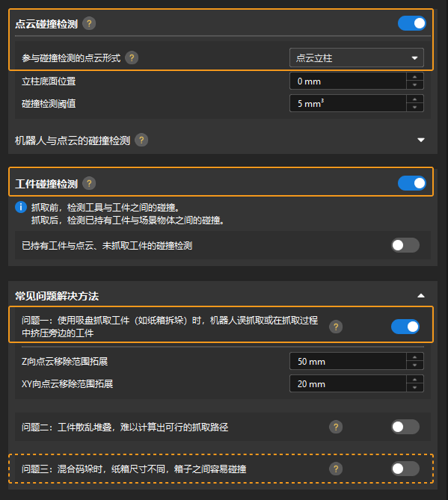Viewport: 448px width, 500px height.
Task: Open the 点云立柱 dropdown
Action: click(357, 58)
